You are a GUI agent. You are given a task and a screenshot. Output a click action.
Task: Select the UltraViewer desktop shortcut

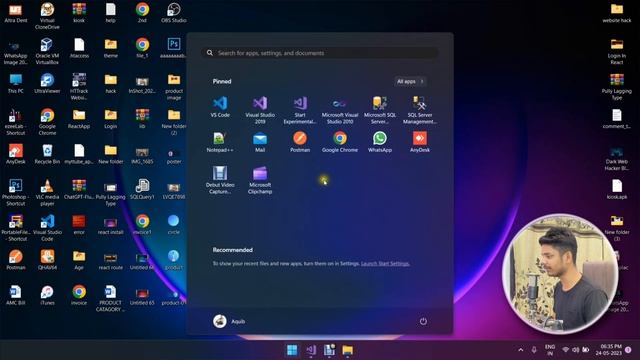click(47, 84)
